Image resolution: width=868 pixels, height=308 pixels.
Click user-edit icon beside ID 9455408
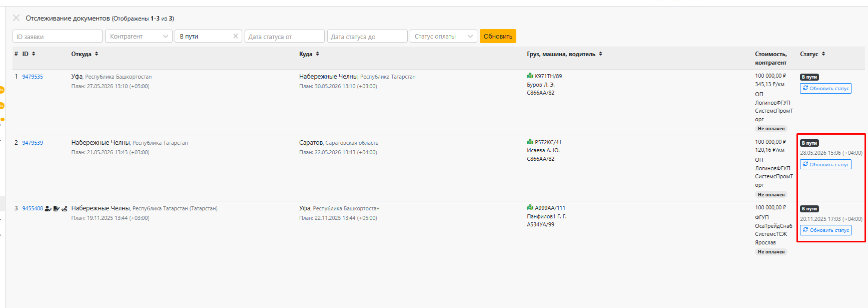pyautogui.click(x=48, y=208)
